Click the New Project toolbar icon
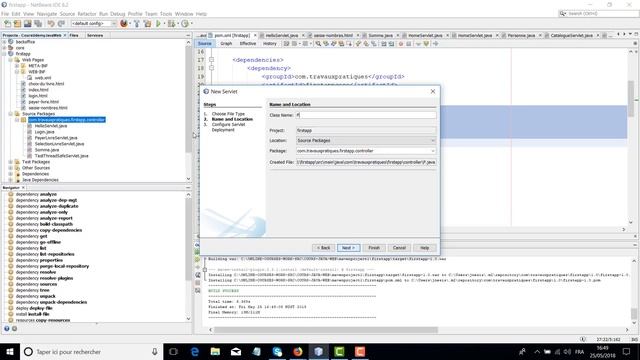The height and width of the screenshot is (360, 640). click(17, 24)
